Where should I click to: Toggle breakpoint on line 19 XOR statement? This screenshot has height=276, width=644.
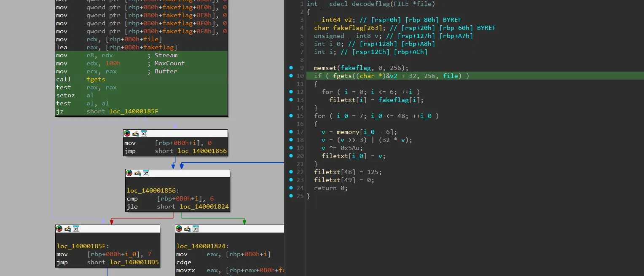[x=291, y=148]
